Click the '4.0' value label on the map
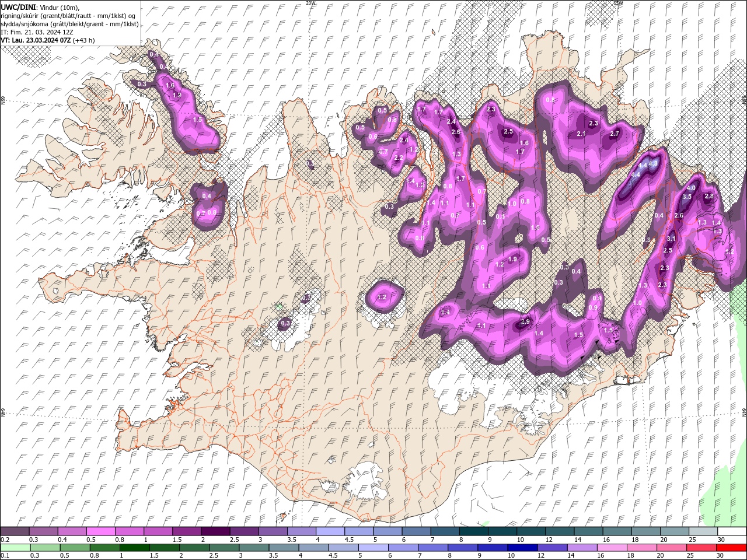 pos(691,188)
